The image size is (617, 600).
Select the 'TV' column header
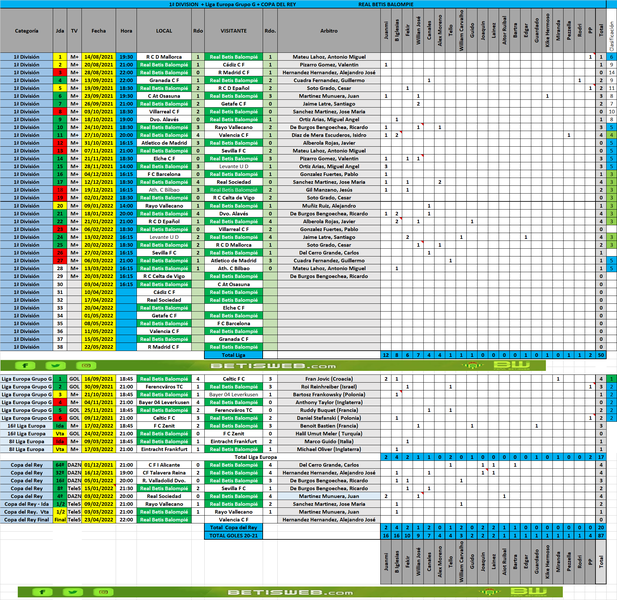coord(74,31)
